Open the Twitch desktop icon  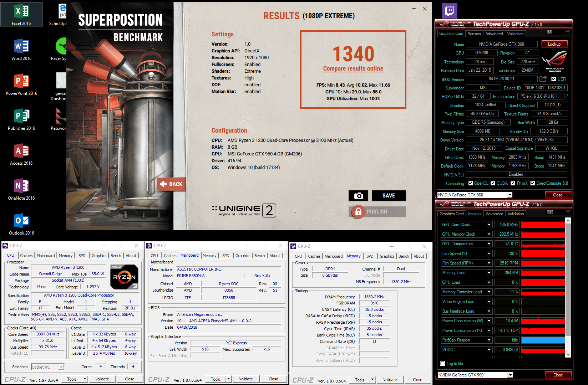click(x=450, y=11)
